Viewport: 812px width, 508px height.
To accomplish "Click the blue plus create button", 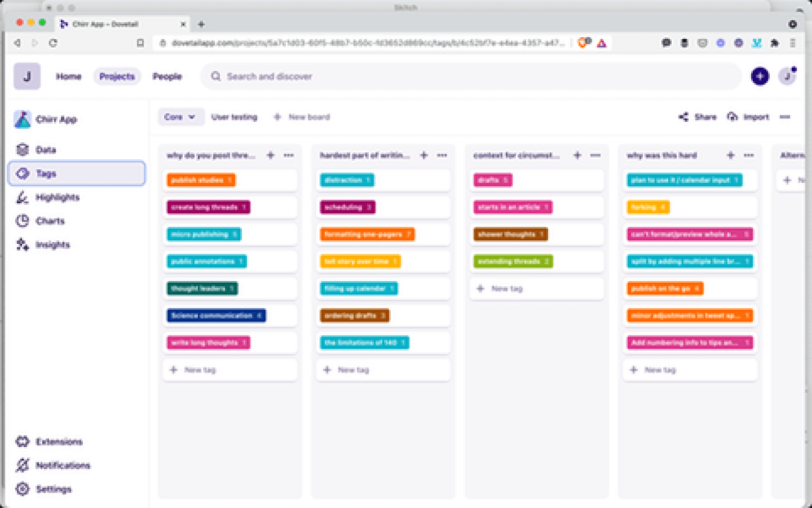I will coord(760,76).
